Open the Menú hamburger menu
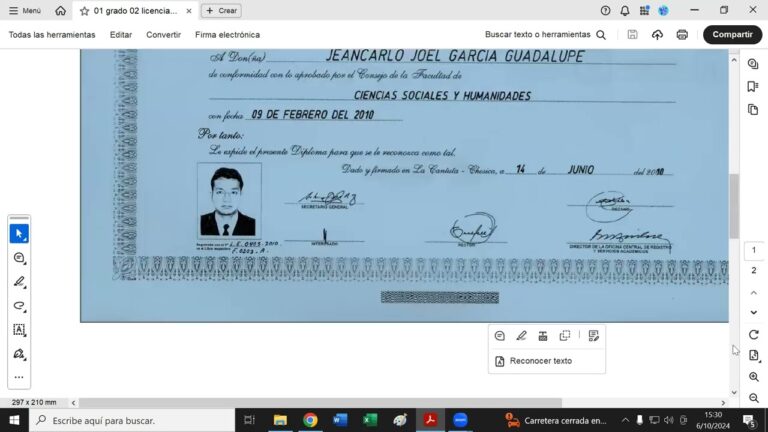The width and height of the screenshot is (768, 432). [x=24, y=10]
